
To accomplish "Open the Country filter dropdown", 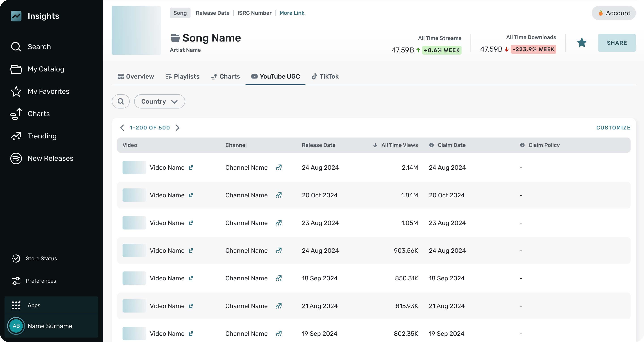I will (x=159, y=101).
